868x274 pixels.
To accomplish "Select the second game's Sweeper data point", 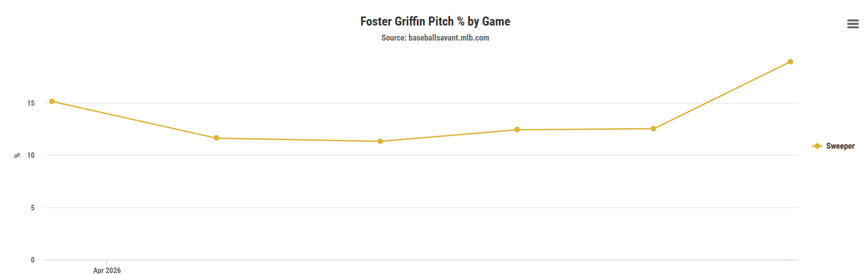I will [x=216, y=138].
